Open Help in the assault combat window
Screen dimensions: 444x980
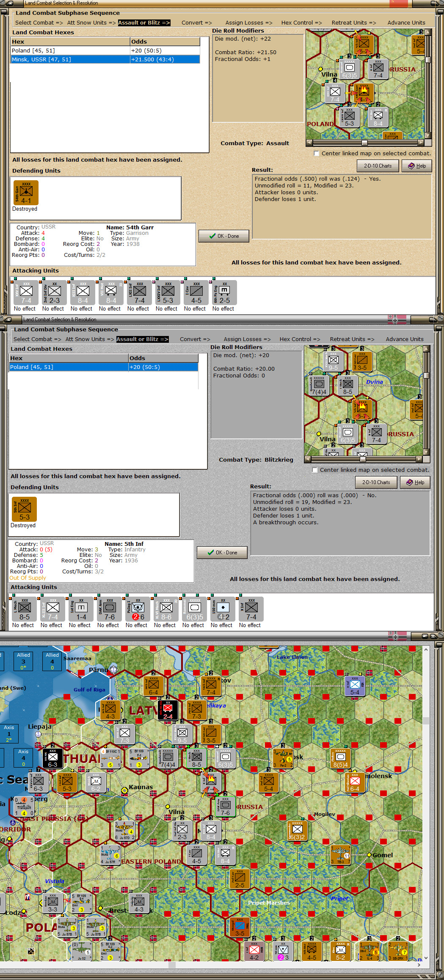click(416, 166)
